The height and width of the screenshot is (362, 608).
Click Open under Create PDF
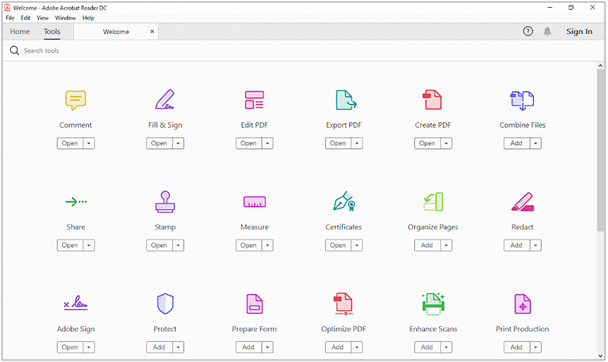coord(427,143)
